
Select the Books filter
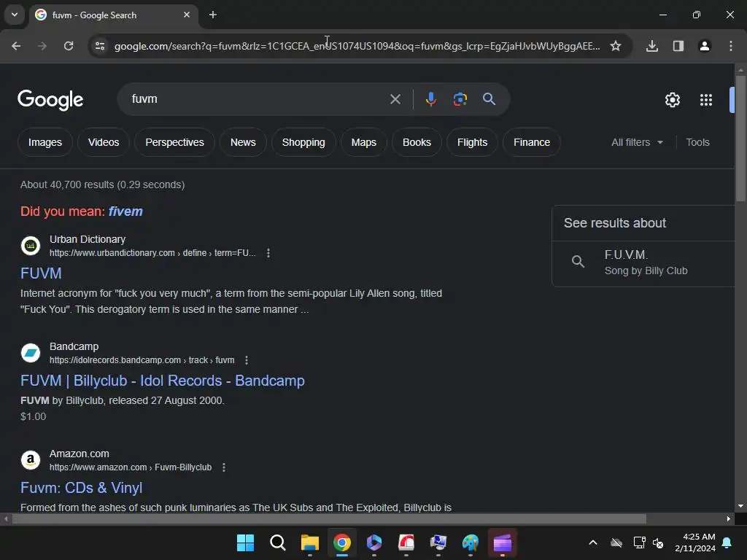417,142
